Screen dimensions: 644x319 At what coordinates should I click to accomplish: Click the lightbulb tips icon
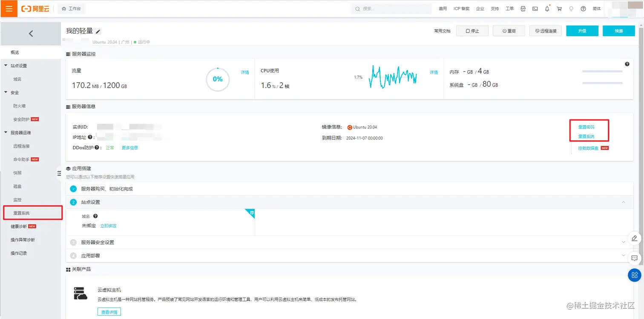coord(571,9)
